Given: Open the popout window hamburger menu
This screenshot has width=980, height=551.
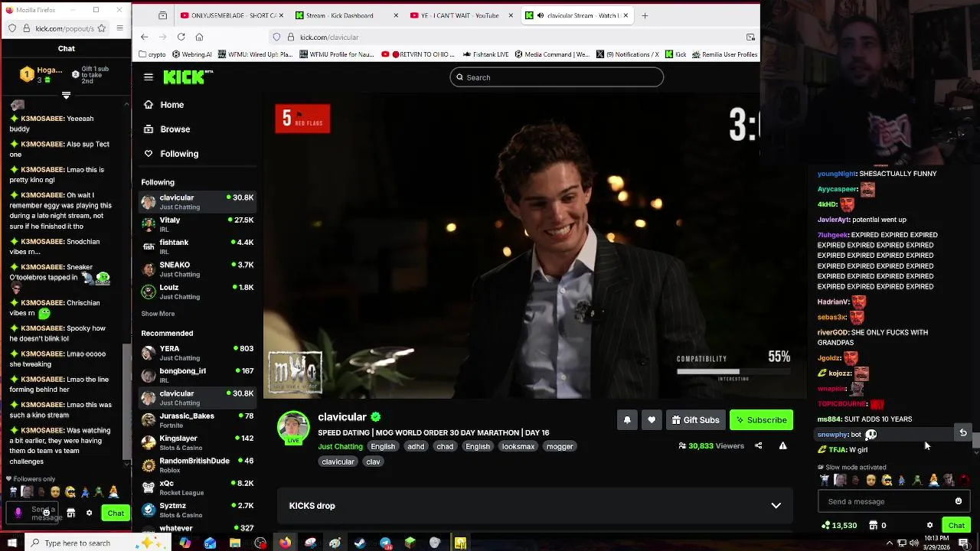Looking at the screenshot, I should [119, 28].
